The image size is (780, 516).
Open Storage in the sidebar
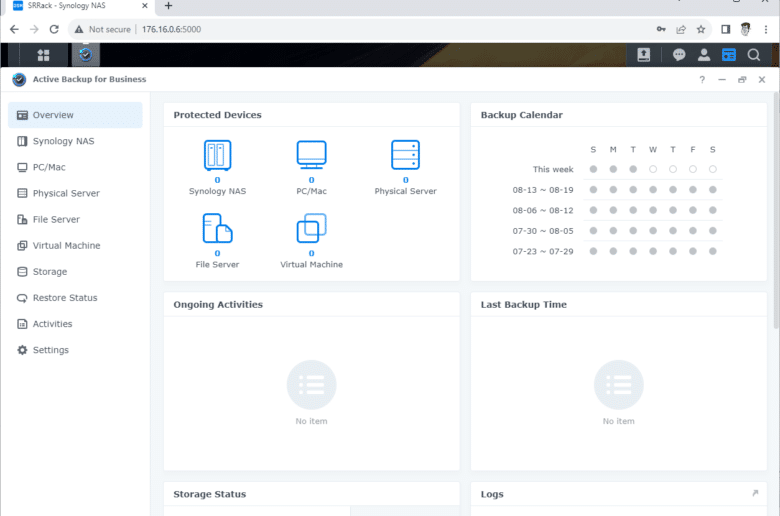point(75,272)
